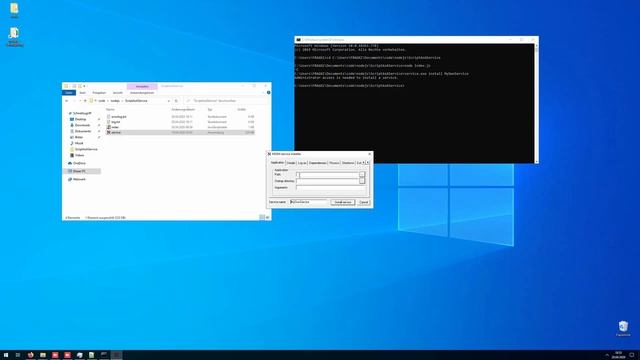This screenshot has height=360, width=640.
Task: Click the Arguments input field
Action: coord(330,187)
